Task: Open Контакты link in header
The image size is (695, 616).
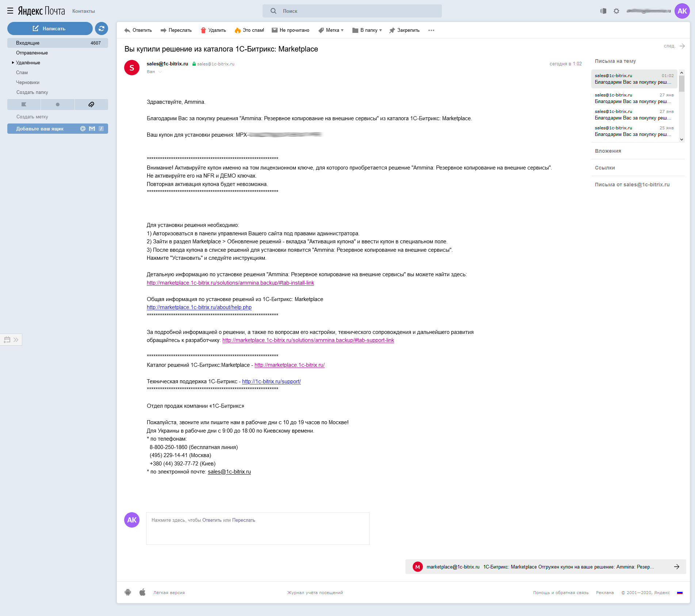Action: pos(84,11)
